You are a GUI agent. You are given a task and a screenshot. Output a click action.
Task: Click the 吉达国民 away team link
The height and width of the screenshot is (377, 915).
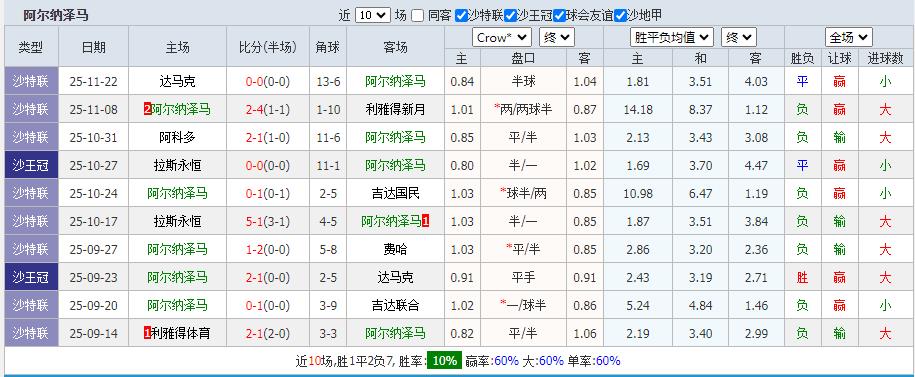pyautogui.click(x=396, y=193)
